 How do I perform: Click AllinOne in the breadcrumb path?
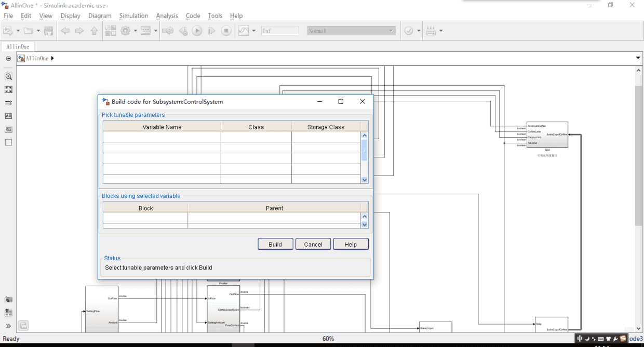point(37,59)
